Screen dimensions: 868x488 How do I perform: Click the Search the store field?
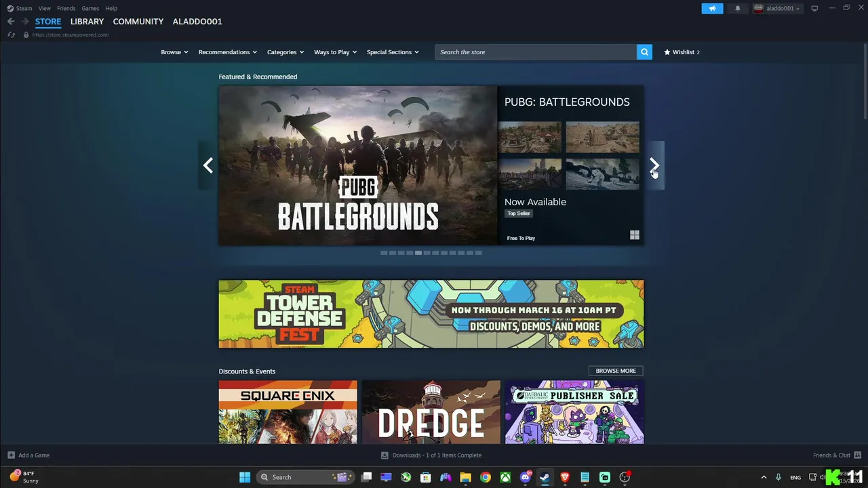(x=536, y=52)
